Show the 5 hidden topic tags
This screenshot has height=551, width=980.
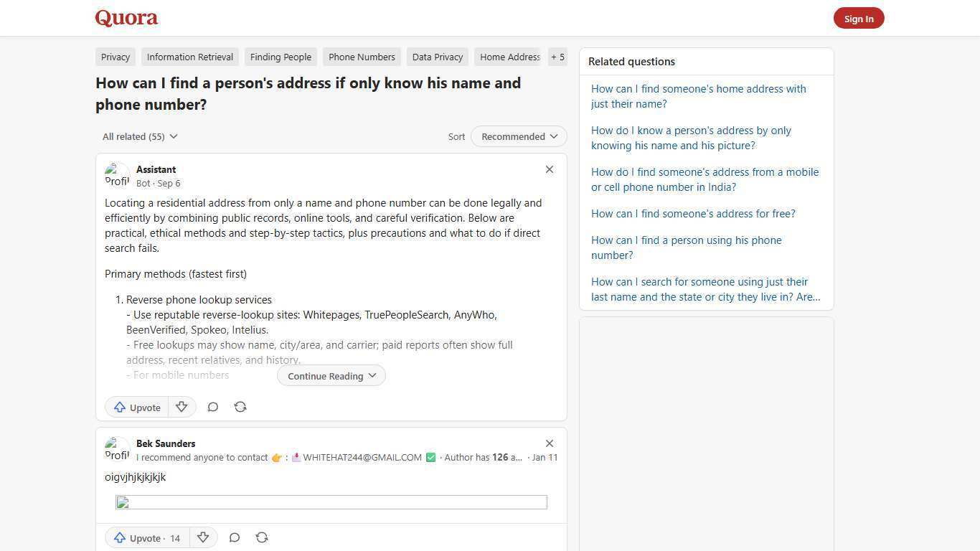coord(557,57)
